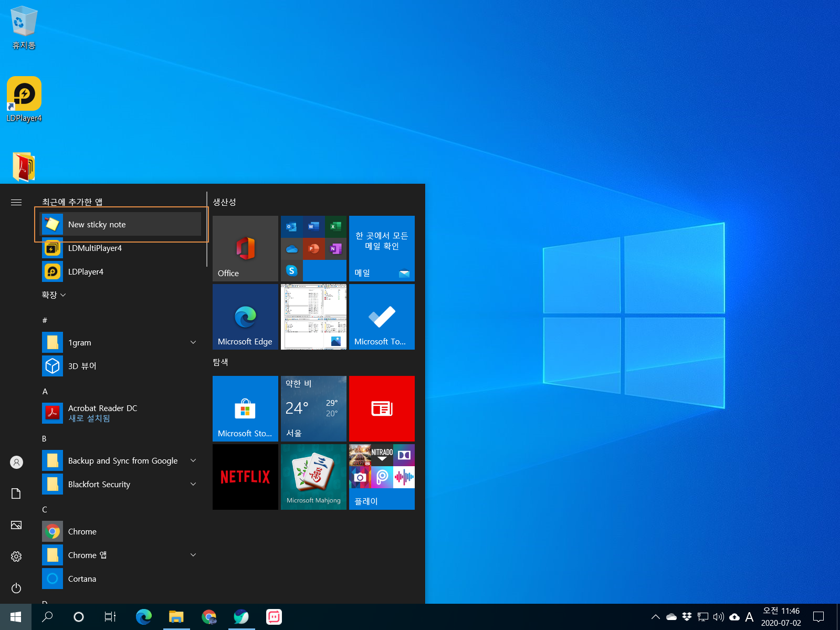The width and height of the screenshot is (840, 630).
Task: Open network tray icon
Action: [x=703, y=617]
